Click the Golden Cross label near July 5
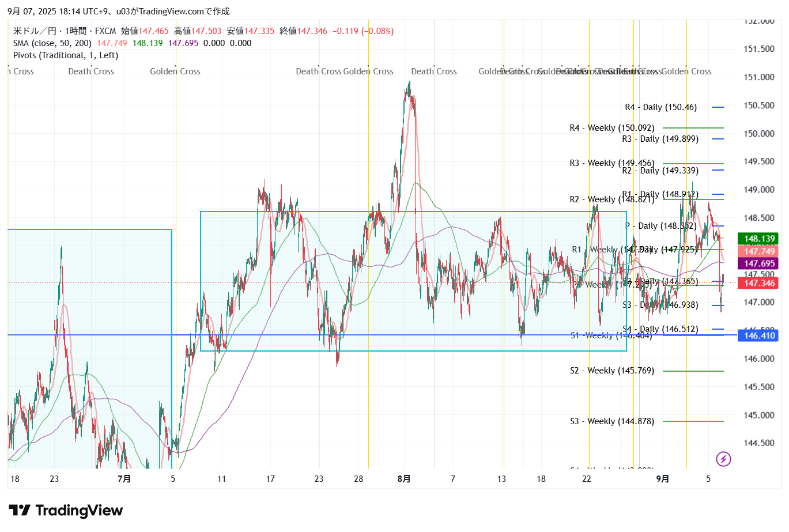The height and width of the screenshot is (532, 789). pos(175,71)
